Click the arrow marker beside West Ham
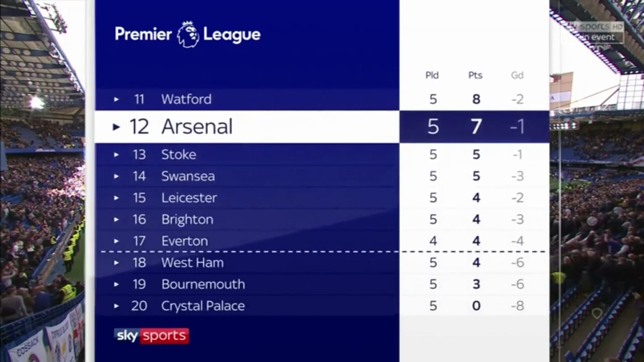The width and height of the screenshot is (644, 362). [x=116, y=263]
